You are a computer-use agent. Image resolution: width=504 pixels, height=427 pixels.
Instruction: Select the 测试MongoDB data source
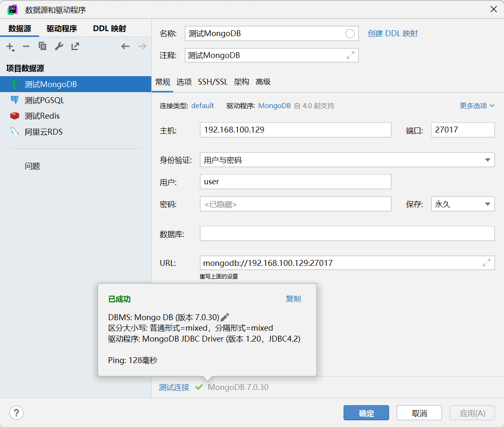point(76,84)
